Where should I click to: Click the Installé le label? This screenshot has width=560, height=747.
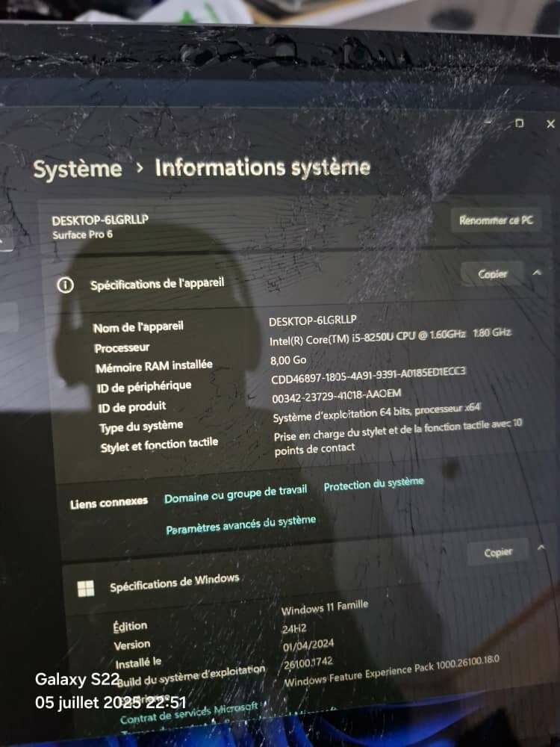(139, 663)
